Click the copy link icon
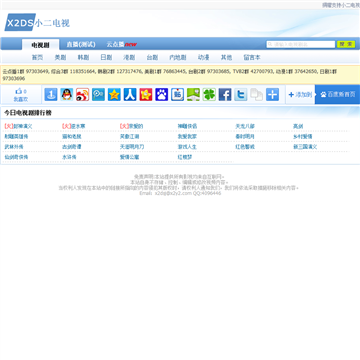Viewport: 360px width, 360px height. [257, 95]
